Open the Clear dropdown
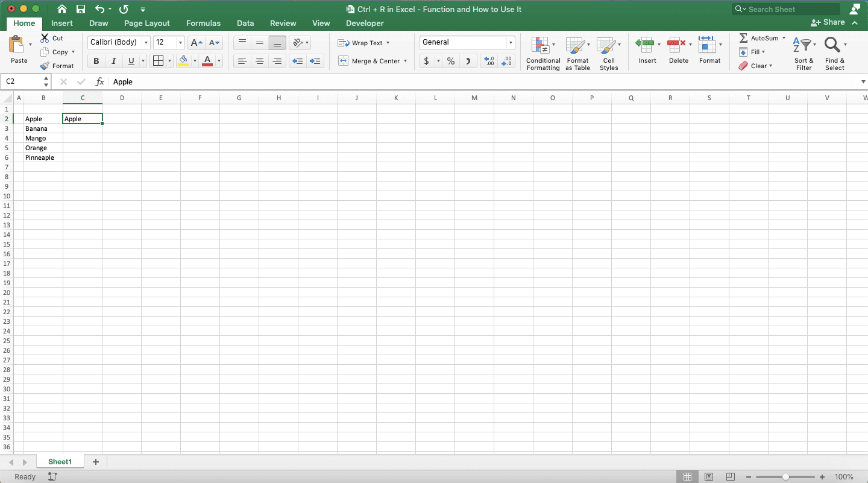The height and width of the screenshot is (483, 868). tap(755, 66)
